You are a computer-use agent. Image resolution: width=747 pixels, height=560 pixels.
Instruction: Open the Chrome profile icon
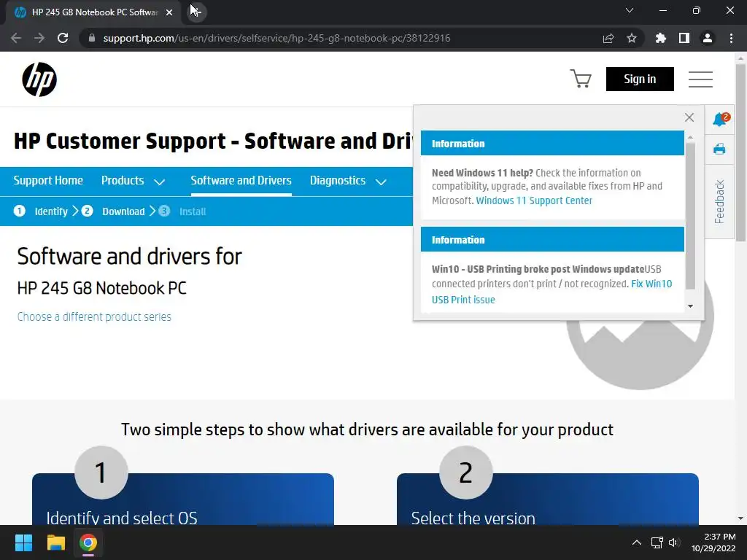coord(708,38)
